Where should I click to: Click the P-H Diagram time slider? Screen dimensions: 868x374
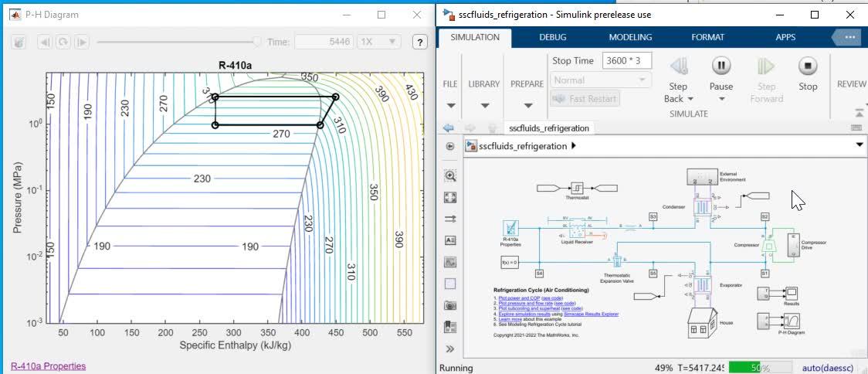[x=177, y=42]
